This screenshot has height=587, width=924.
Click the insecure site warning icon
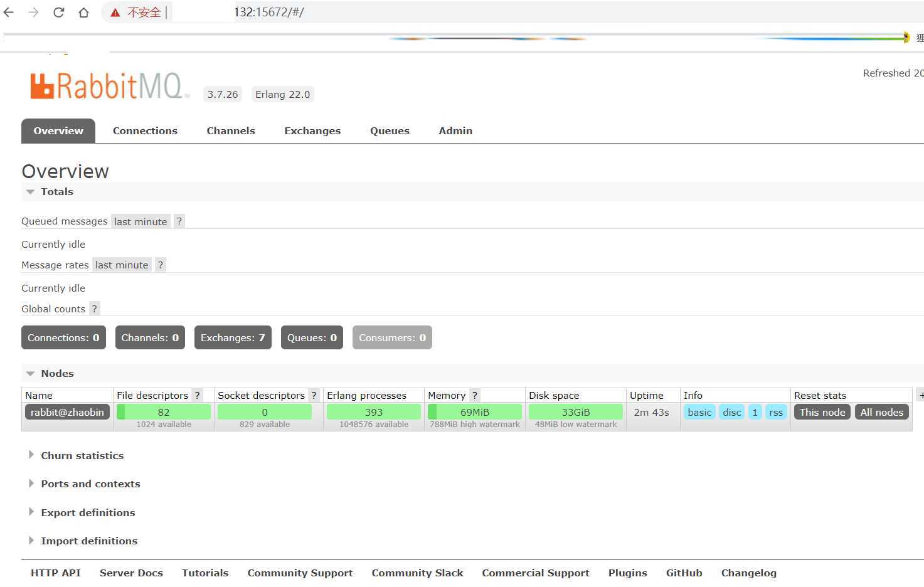[115, 13]
